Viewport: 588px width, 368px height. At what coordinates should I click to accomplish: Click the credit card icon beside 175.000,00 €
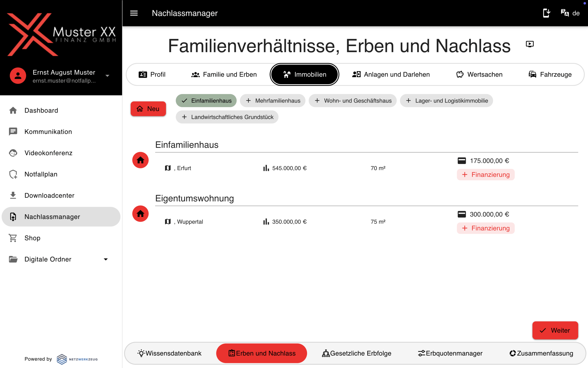pos(462,161)
